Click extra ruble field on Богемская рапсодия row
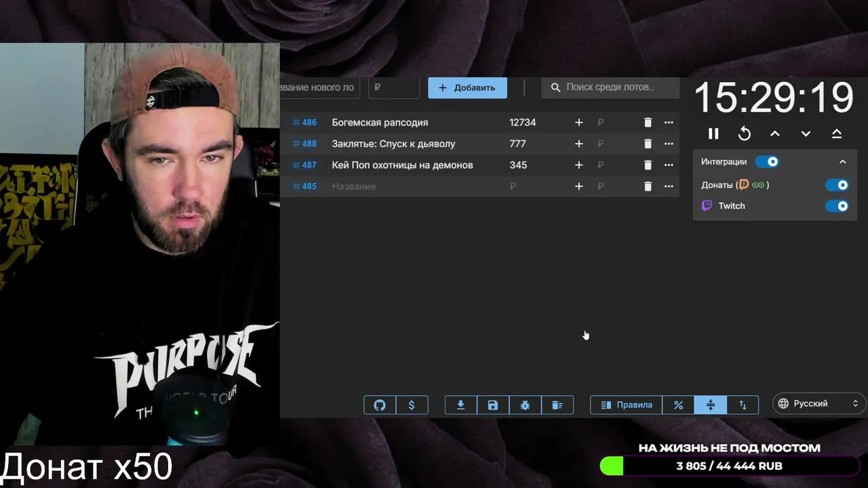Image resolution: width=868 pixels, height=488 pixels. pyautogui.click(x=614, y=123)
